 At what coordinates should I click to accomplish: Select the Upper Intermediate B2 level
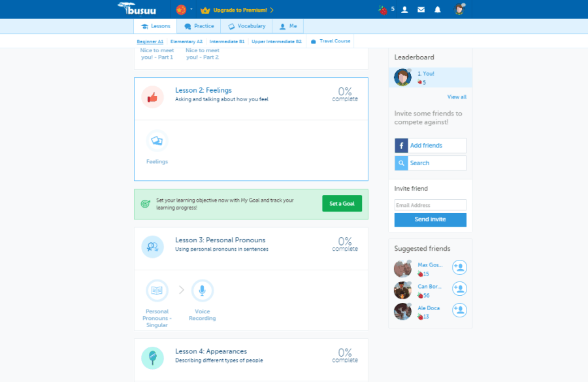point(276,42)
